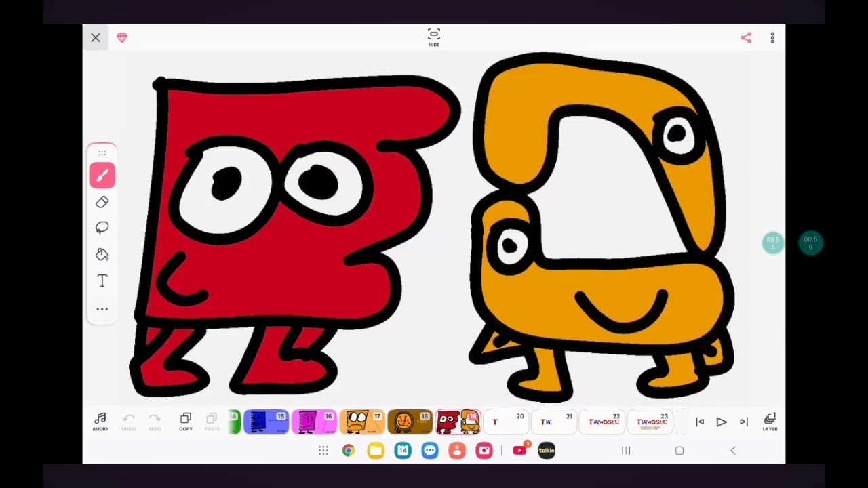Jump to the last frame
Screen dimensions: 868x488
point(743,422)
